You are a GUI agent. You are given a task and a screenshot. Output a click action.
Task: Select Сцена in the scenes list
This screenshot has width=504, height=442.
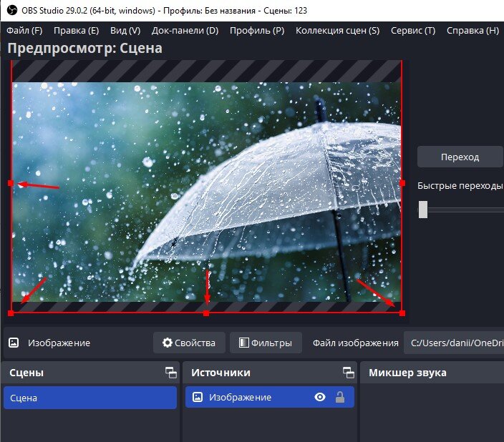click(x=90, y=398)
